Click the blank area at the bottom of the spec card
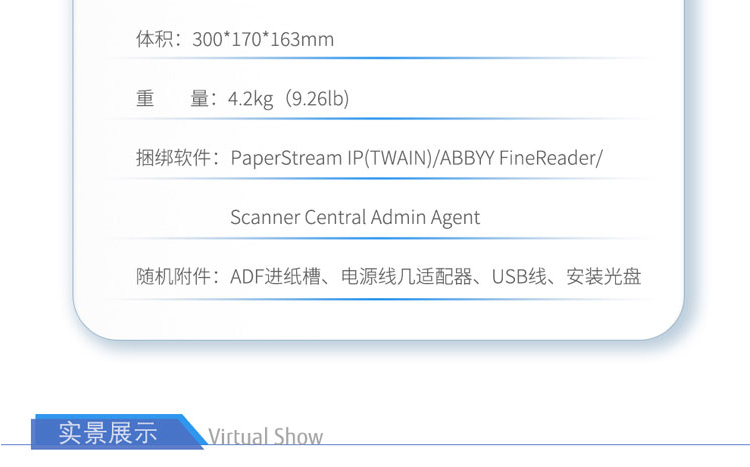750x467 pixels. coord(378,319)
